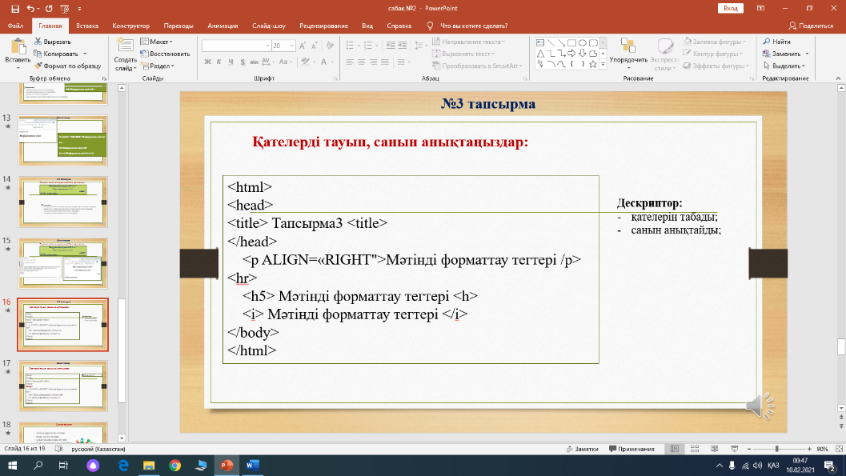Viewport: 846px width, 476px height.
Task: Open the Insert (Вставка) ribbon tab
Action: pos(87,26)
